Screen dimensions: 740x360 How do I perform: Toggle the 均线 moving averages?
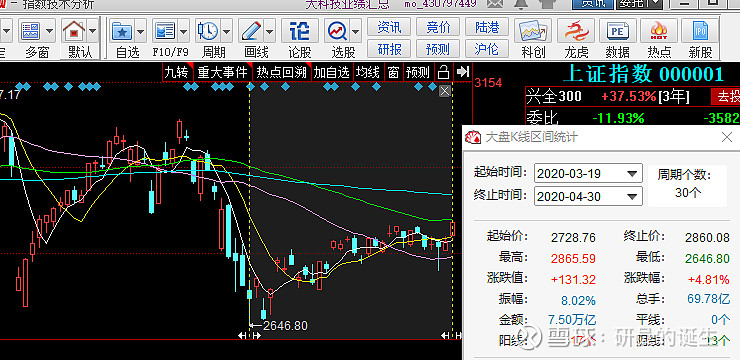[368, 72]
